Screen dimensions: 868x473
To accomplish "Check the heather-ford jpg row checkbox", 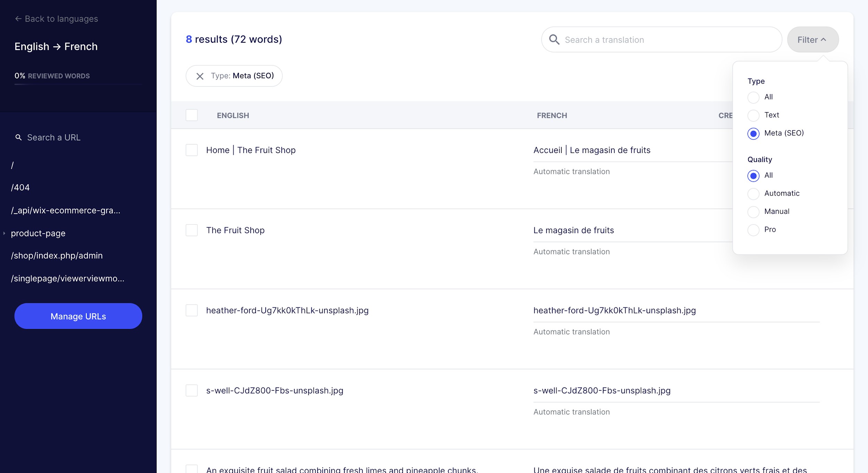I will [x=192, y=311].
